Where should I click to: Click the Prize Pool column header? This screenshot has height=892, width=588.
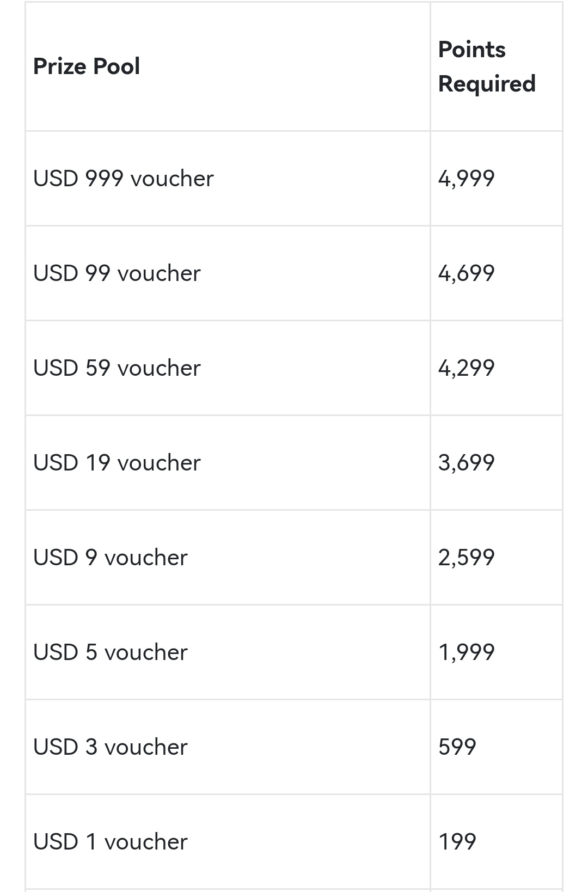[87, 66]
